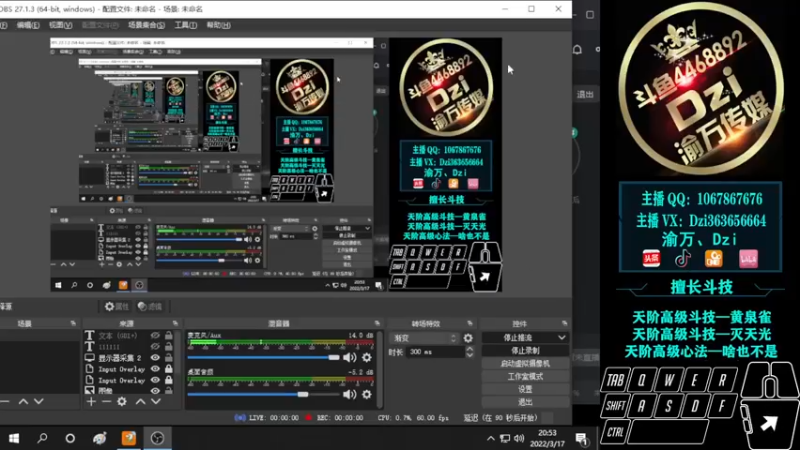800x450 pixels.
Task: Open the 帮助(H) menu
Action: 218,25
